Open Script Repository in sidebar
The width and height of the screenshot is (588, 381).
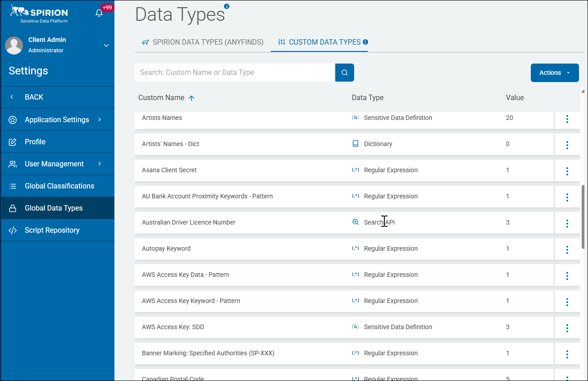[52, 230]
